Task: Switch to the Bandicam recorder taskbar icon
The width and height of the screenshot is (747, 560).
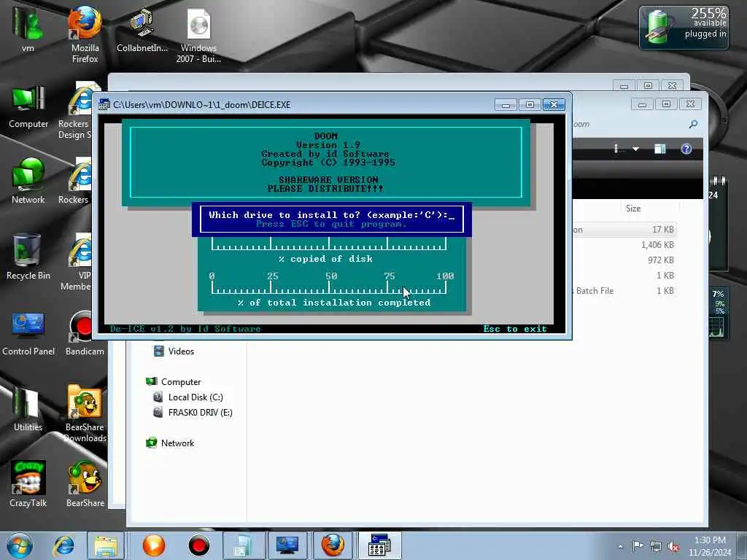Action: [198, 545]
